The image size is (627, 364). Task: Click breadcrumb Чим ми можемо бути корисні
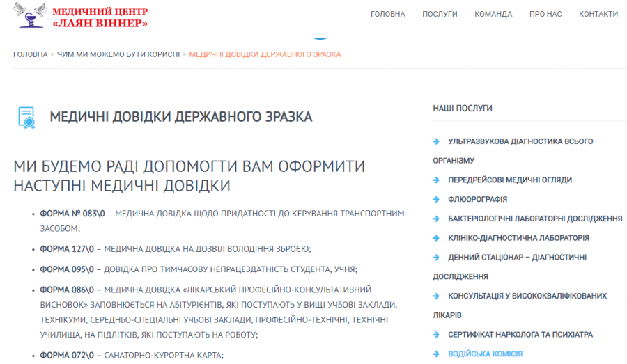118,54
